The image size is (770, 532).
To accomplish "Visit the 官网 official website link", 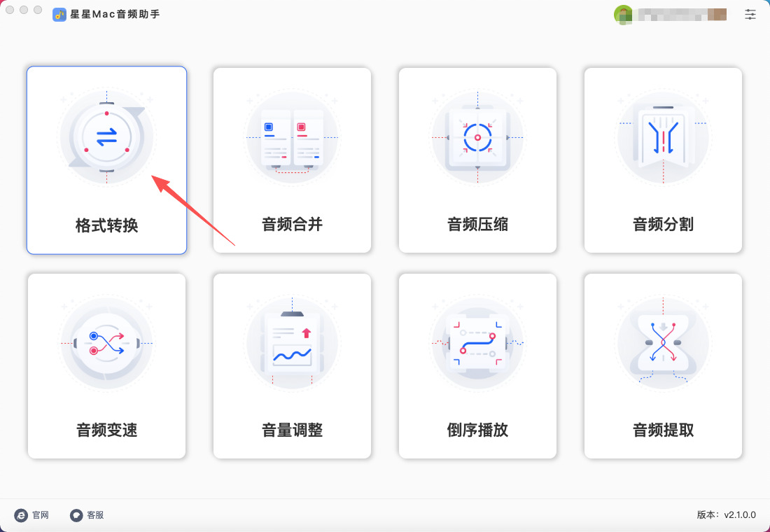I will coord(31,514).
